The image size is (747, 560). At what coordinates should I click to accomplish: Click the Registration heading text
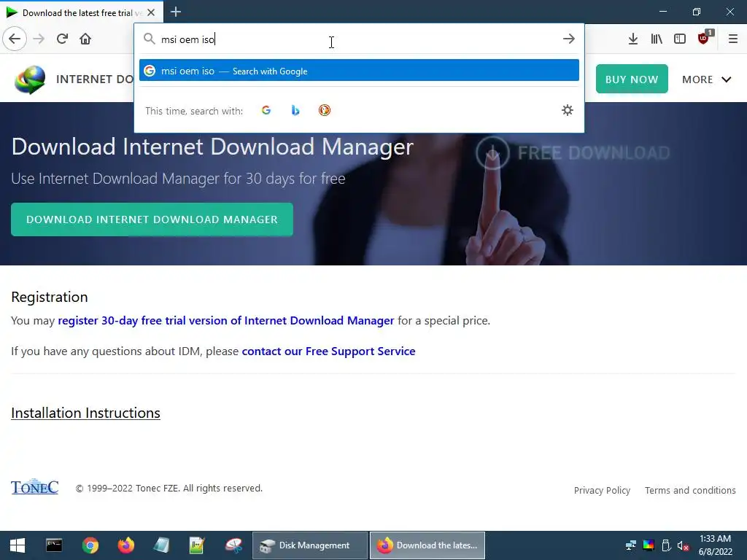(x=50, y=297)
